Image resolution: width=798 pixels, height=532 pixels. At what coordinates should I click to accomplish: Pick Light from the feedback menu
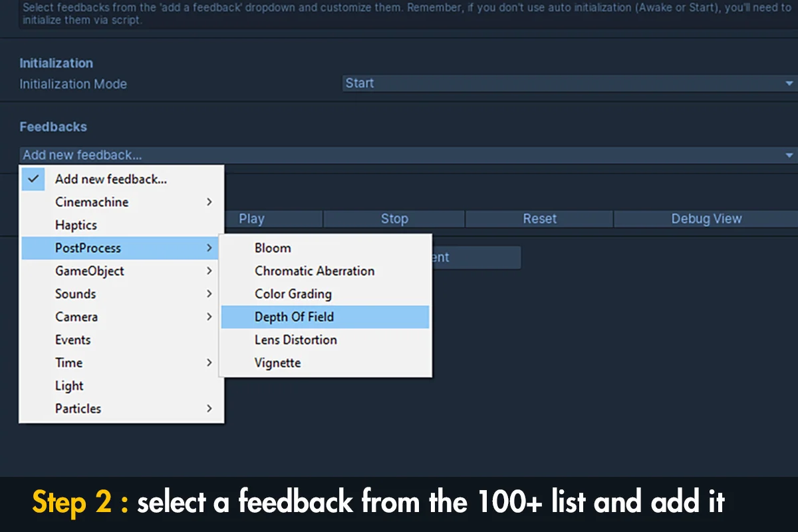[x=69, y=386]
